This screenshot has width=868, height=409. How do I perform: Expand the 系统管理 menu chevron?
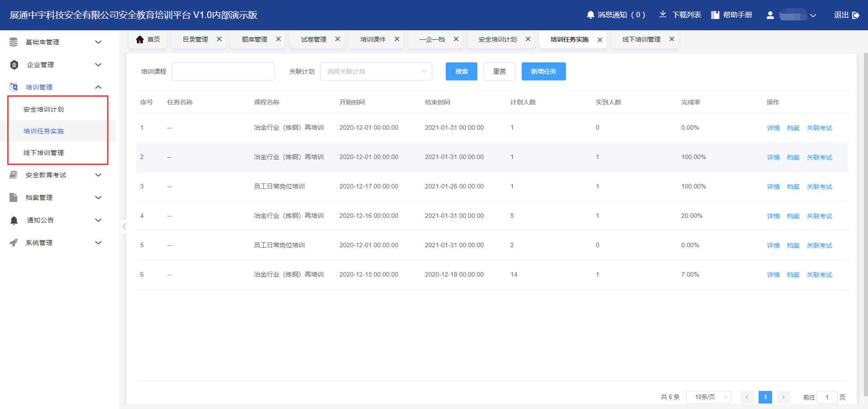click(x=98, y=243)
